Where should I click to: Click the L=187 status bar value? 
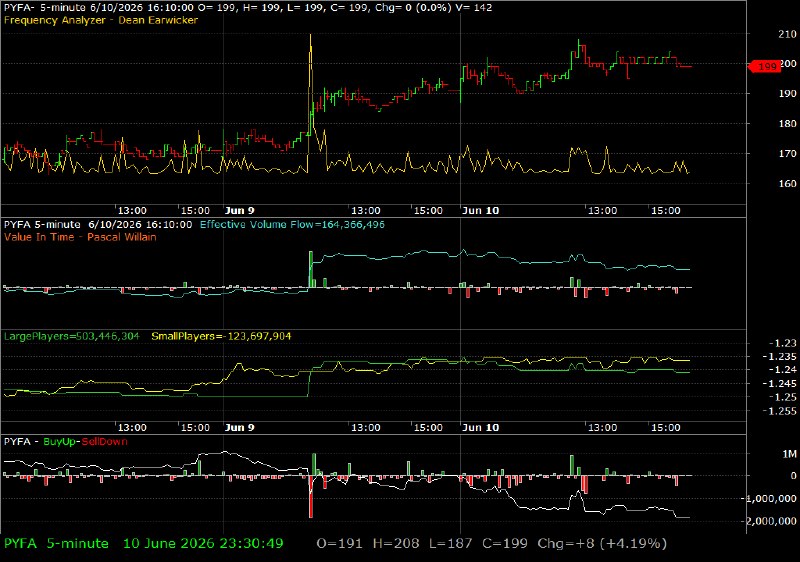(x=451, y=543)
